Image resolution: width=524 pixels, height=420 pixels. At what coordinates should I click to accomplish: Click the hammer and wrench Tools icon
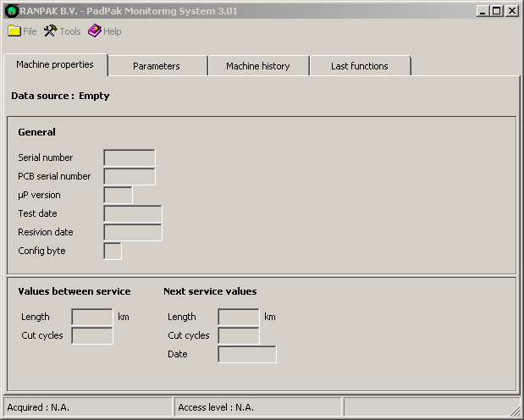tap(51, 30)
